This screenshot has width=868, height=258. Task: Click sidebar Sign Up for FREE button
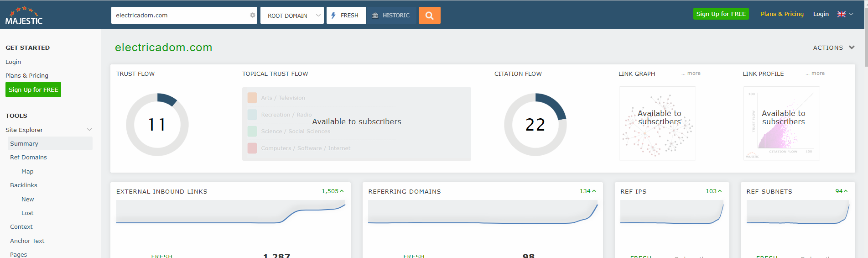pyautogui.click(x=33, y=90)
